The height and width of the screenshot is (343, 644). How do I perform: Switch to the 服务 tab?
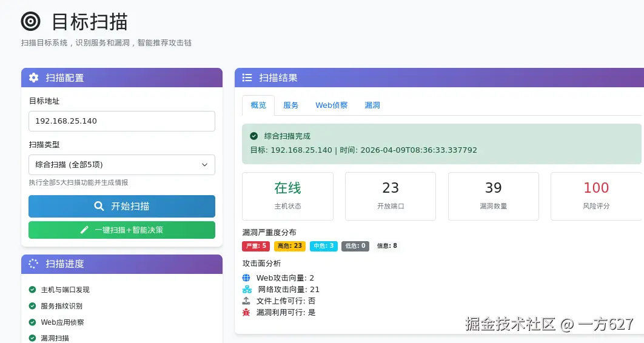tap(291, 105)
